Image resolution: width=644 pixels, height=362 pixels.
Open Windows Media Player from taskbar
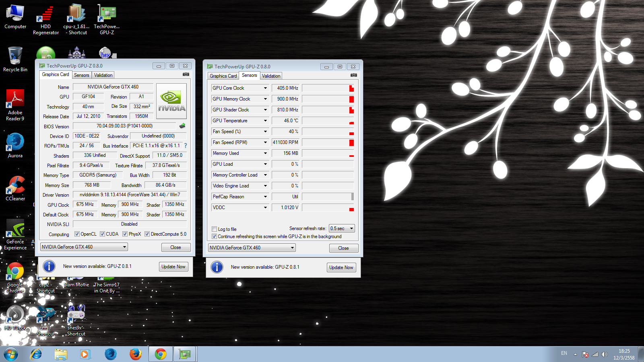(85, 354)
